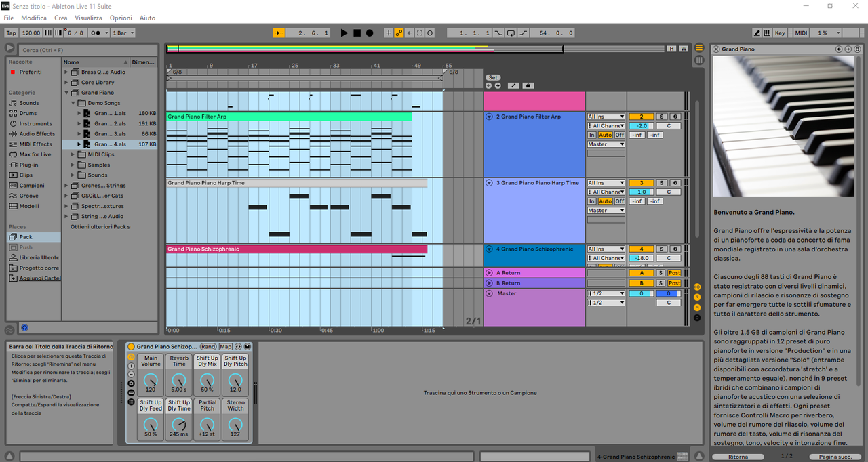Collapse the Demo Songs folder

tap(74, 103)
